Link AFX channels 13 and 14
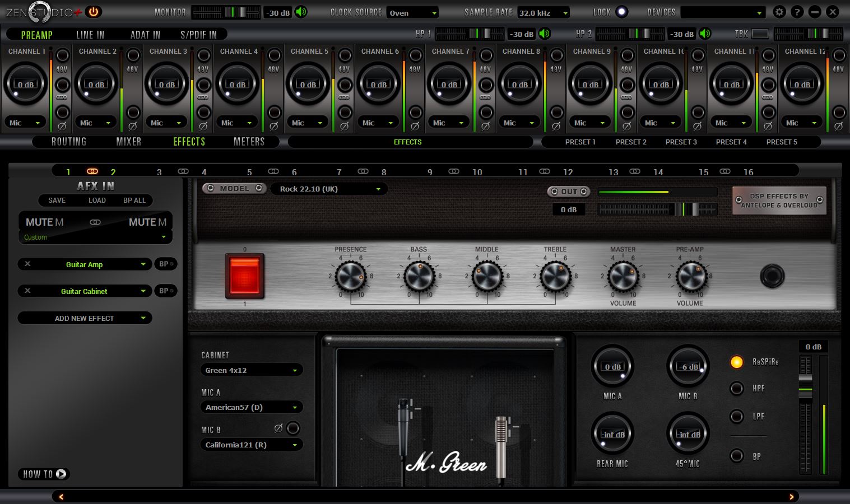The width and height of the screenshot is (850, 504). click(635, 171)
